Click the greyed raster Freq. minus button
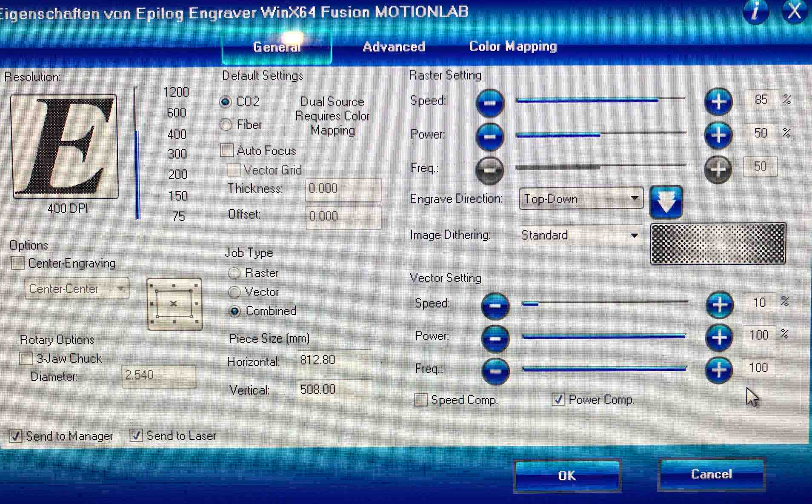This screenshot has width=812, height=504. tap(490, 170)
